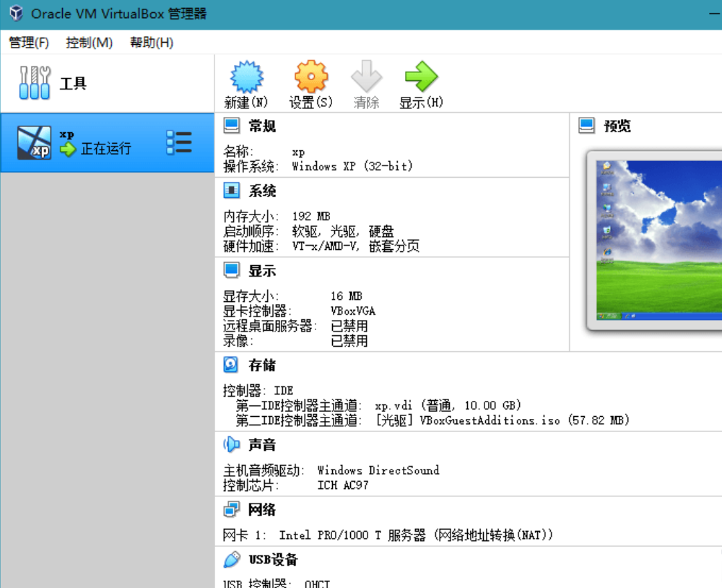Click the Audio (声音) speaker icon
Image resolution: width=722 pixels, height=588 pixels.
click(x=232, y=445)
